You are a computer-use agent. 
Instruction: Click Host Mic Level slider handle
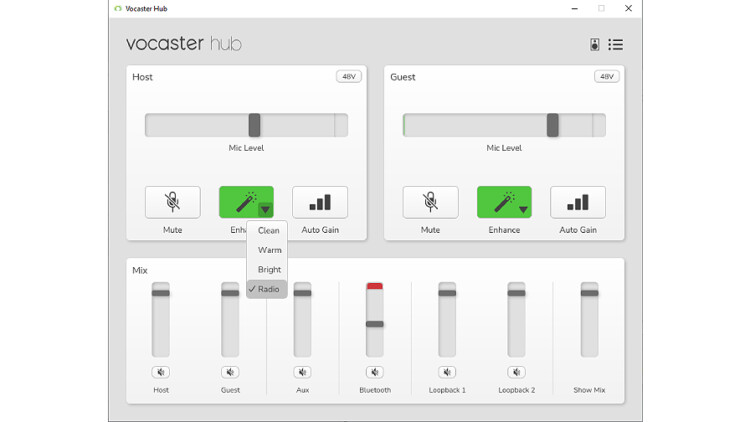[x=254, y=125]
